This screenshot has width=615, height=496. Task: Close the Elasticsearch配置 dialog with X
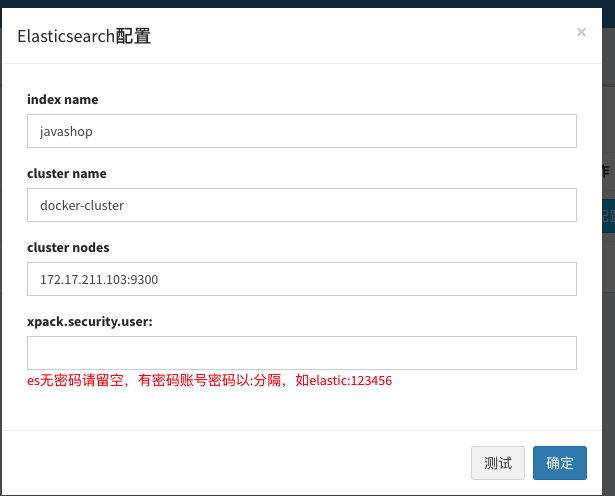pos(581,32)
